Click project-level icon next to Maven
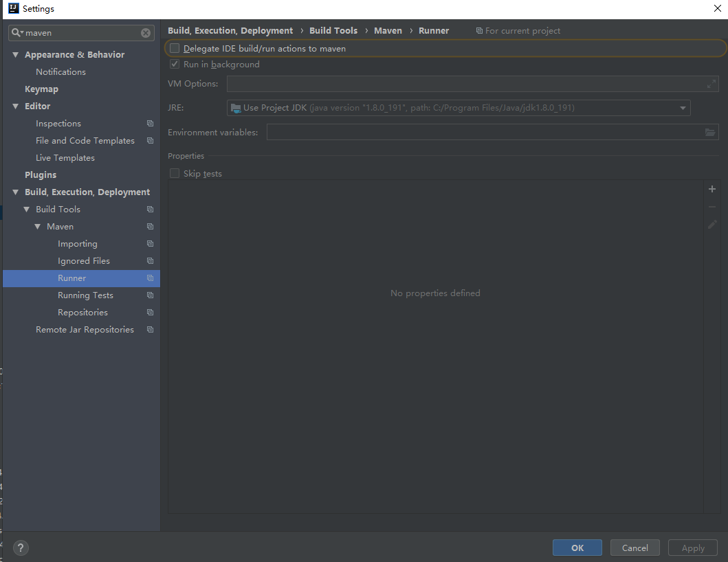The width and height of the screenshot is (728, 562). pos(150,227)
